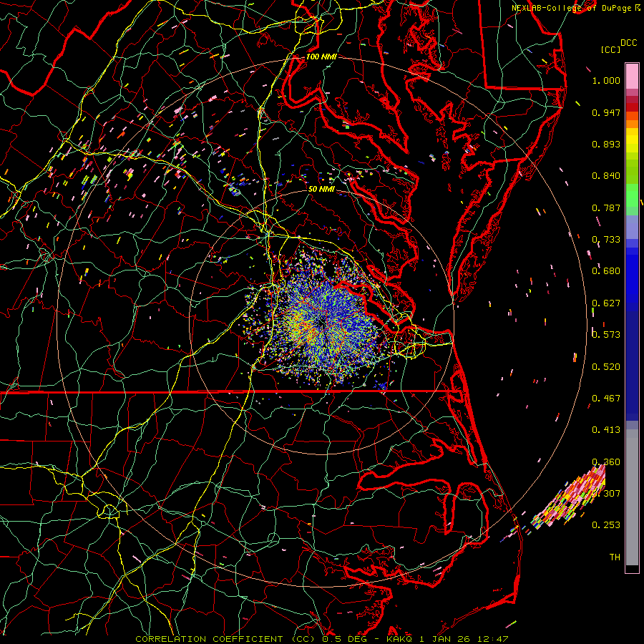The height and width of the screenshot is (644, 644).
Task: Click the 0.680 scale value
Action: coord(606,271)
